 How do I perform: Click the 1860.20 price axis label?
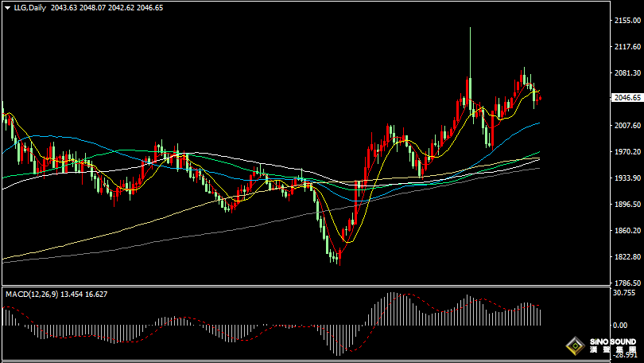[627, 231]
